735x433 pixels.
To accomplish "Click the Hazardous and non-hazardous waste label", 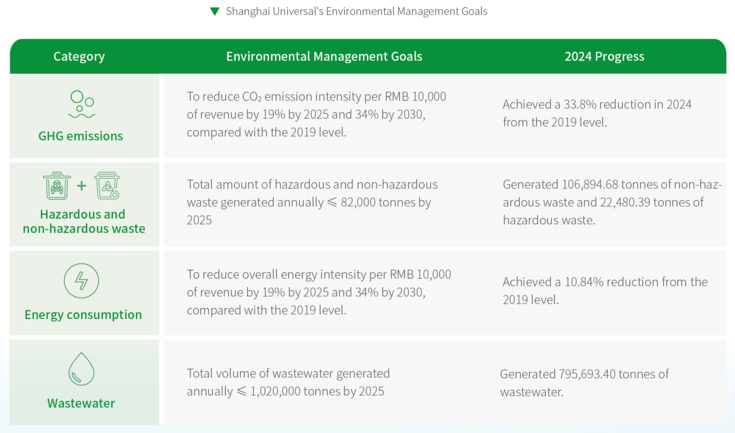I will [84, 221].
